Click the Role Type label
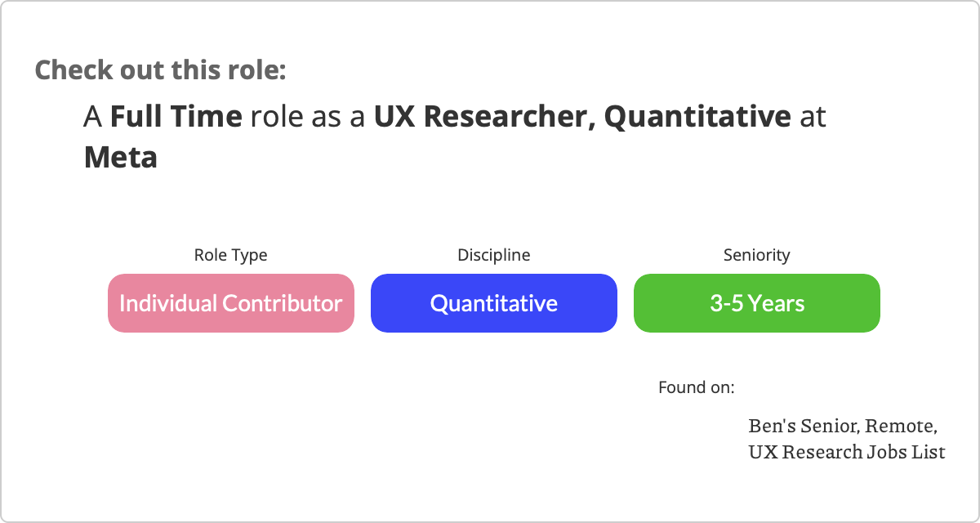This screenshot has width=980, height=523. click(230, 255)
